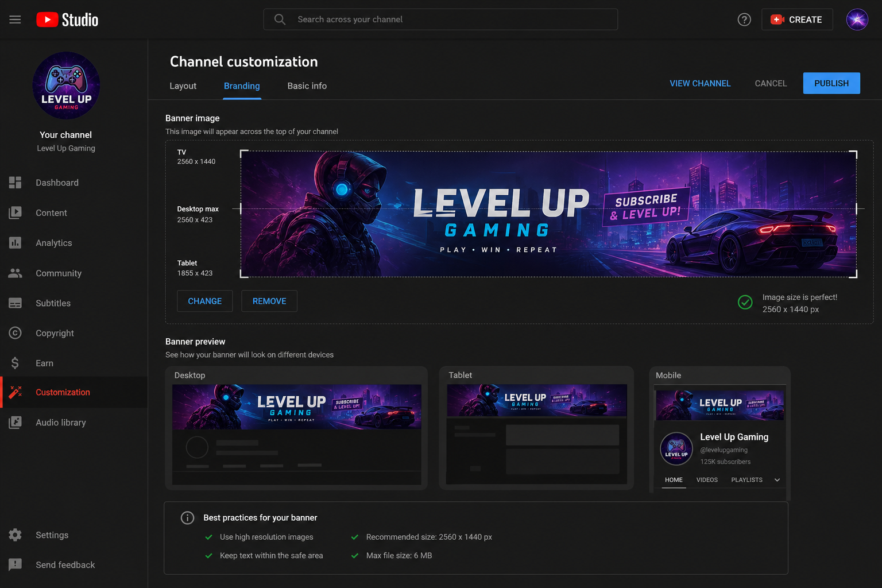Image resolution: width=882 pixels, height=588 pixels.
Task: Click the mobile preview channel avatar
Action: 676,448
